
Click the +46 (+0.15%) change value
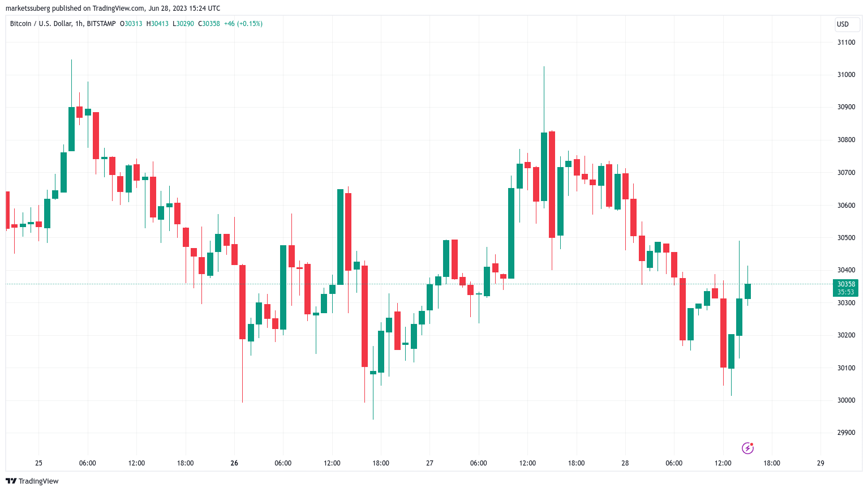coord(243,24)
